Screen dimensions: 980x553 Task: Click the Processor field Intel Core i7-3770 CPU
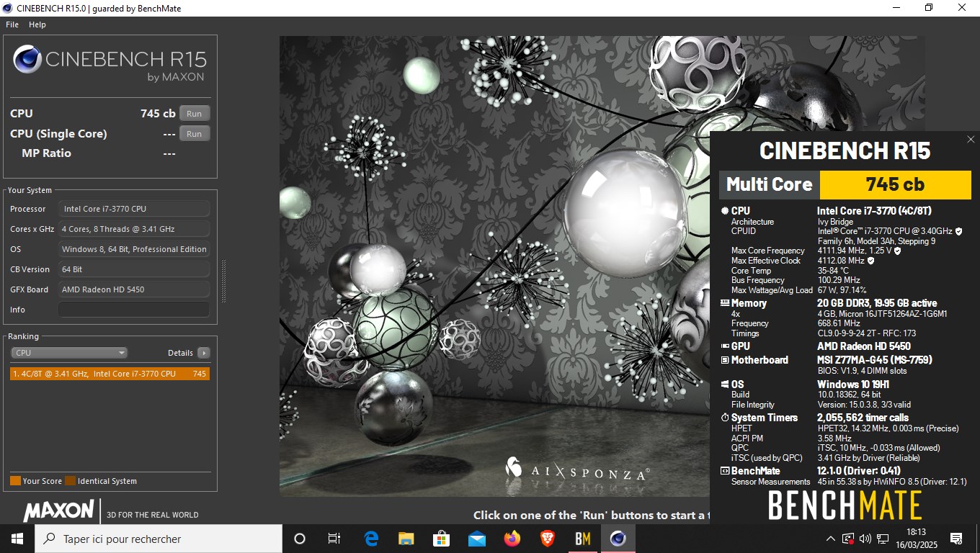pos(134,209)
